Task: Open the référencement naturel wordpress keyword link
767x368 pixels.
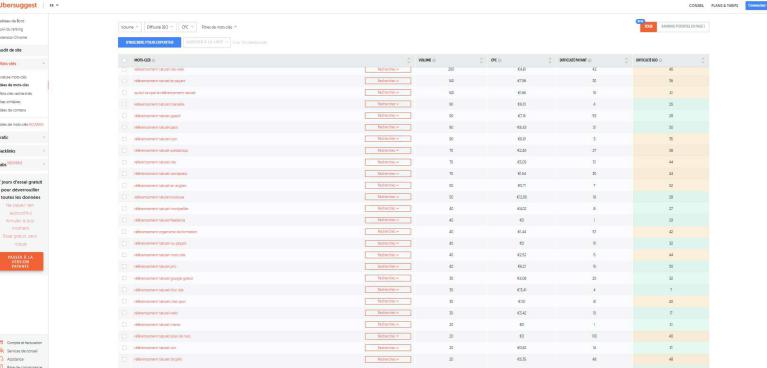Action: [x=160, y=174]
